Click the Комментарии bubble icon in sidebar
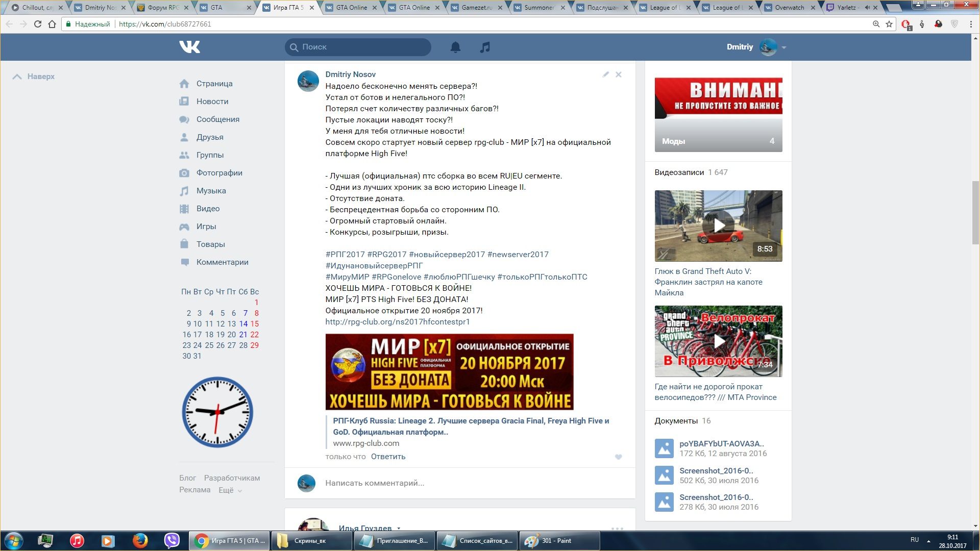 [x=184, y=262]
